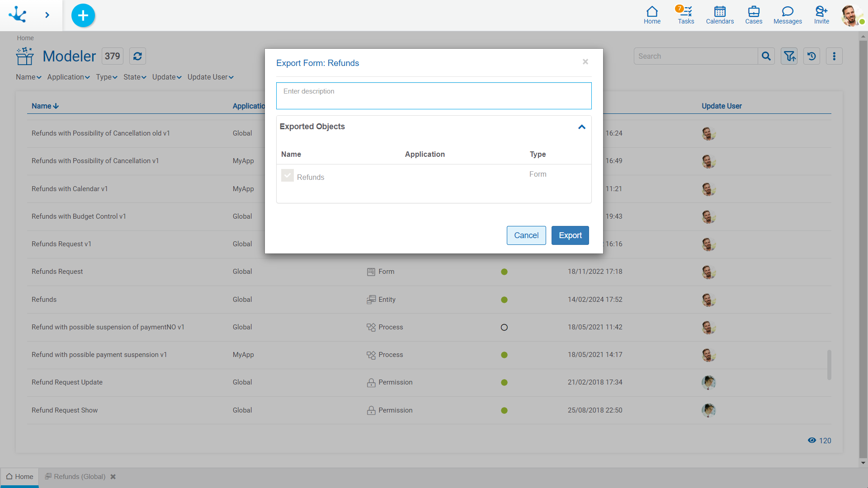Click the three-dot overflow menu icon
Viewport: 868px width, 488px height.
click(834, 56)
